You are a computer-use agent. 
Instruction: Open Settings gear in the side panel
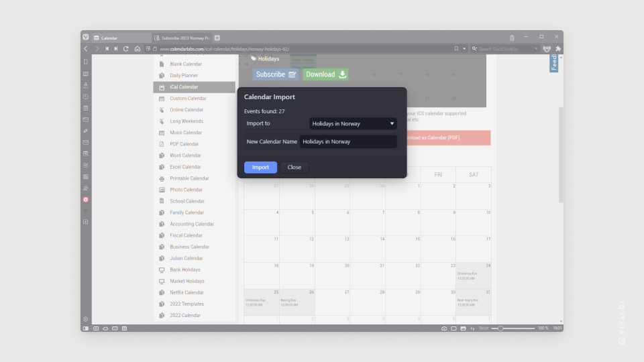coord(86,319)
